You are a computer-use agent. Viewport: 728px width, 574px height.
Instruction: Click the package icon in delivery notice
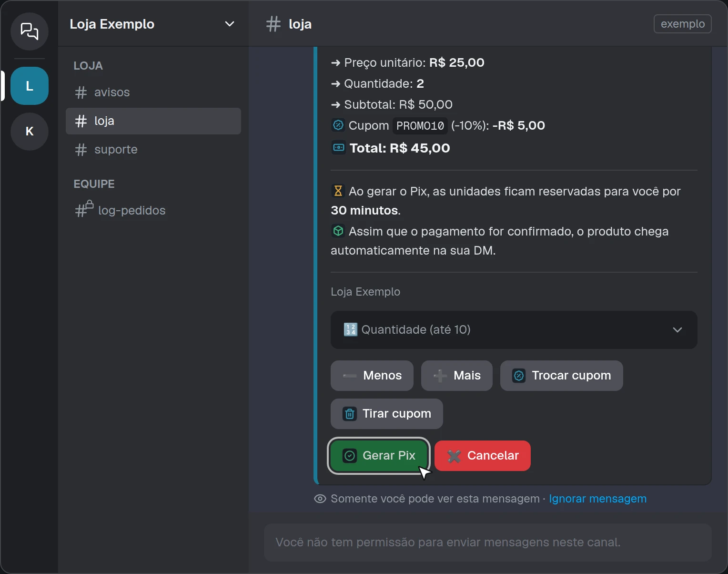[x=338, y=231]
